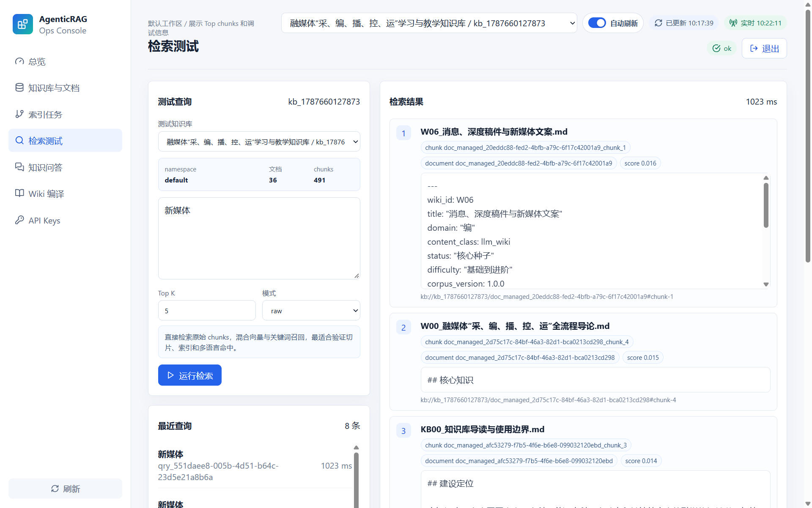Click rank number 3 badge

(x=403, y=431)
